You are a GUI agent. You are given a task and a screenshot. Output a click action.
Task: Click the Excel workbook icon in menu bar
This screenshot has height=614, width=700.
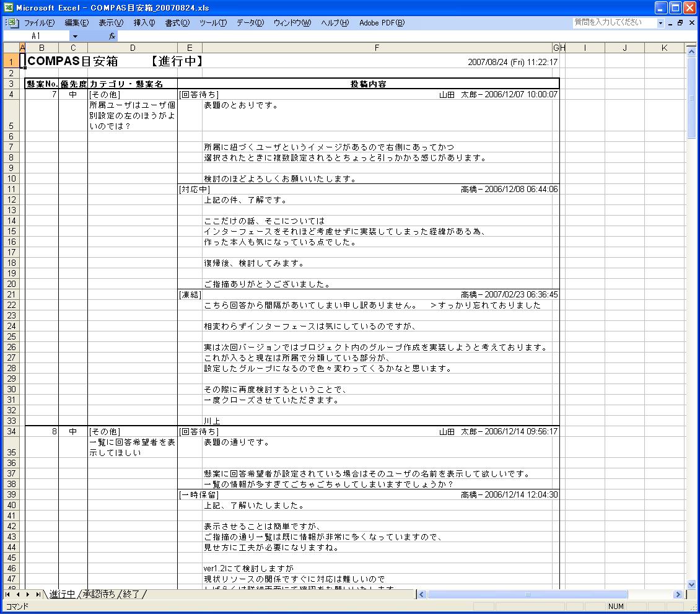click(x=12, y=23)
